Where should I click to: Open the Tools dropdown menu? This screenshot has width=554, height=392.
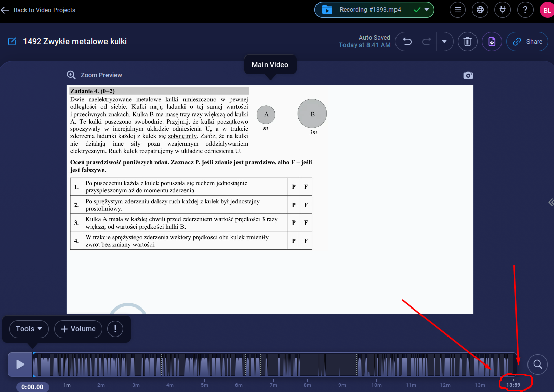pos(29,329)
